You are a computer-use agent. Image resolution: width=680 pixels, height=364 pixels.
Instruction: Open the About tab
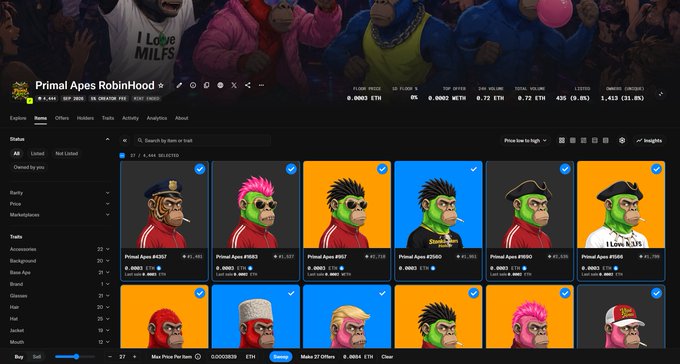tap(182, 118)
